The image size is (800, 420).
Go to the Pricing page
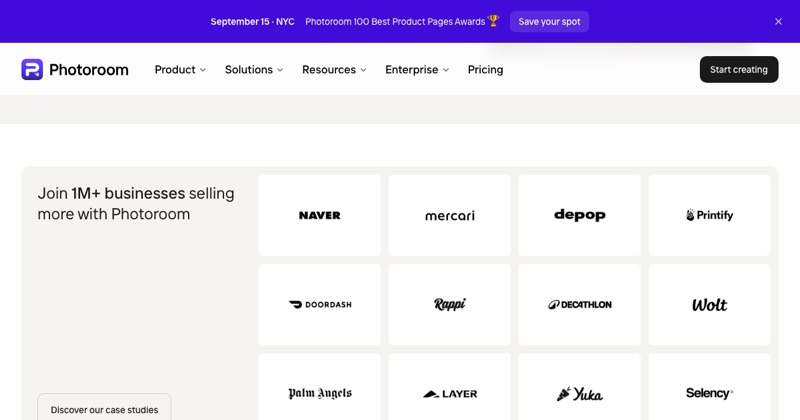[x=485, y=69]
